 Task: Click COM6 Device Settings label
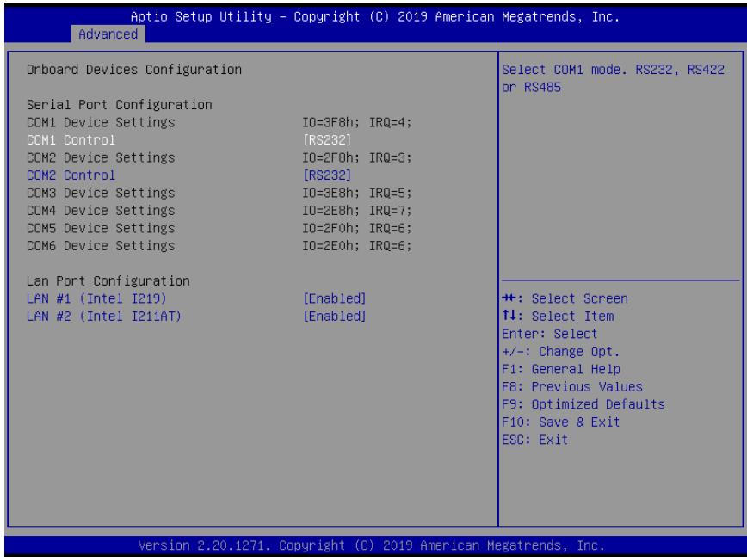[x=101, y=246]
